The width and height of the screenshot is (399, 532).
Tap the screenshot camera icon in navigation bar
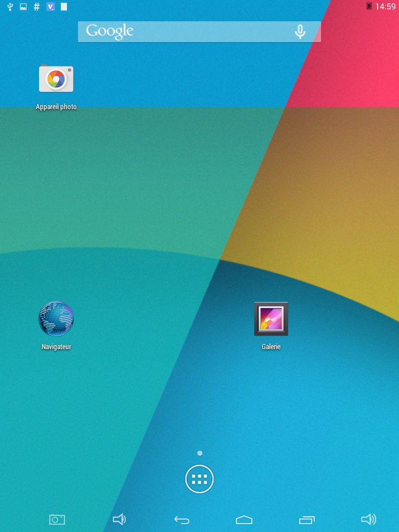(57, 520)
